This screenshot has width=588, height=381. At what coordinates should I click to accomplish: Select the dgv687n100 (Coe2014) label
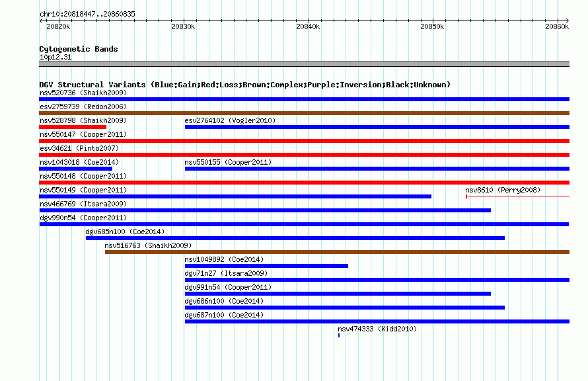click(224, 315)
